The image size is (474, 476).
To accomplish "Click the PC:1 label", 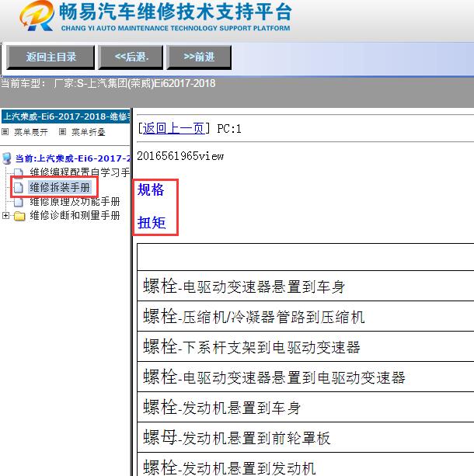I will point(229,129).
